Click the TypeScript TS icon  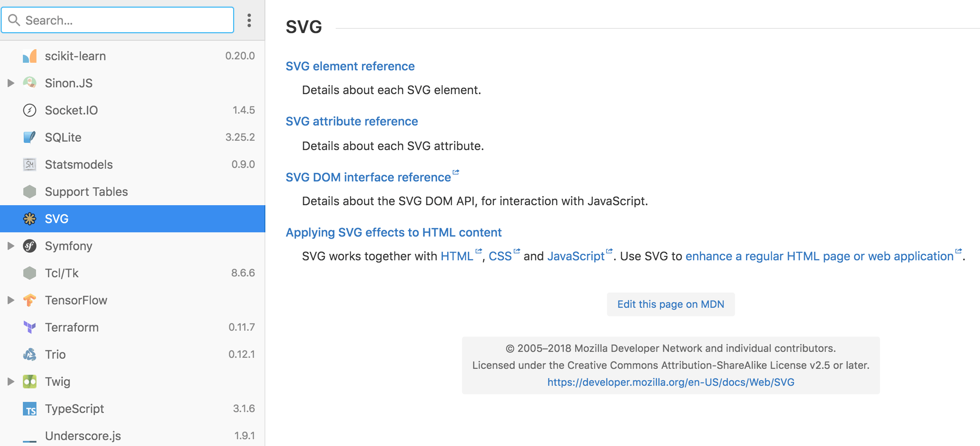(x=30, y=409)
